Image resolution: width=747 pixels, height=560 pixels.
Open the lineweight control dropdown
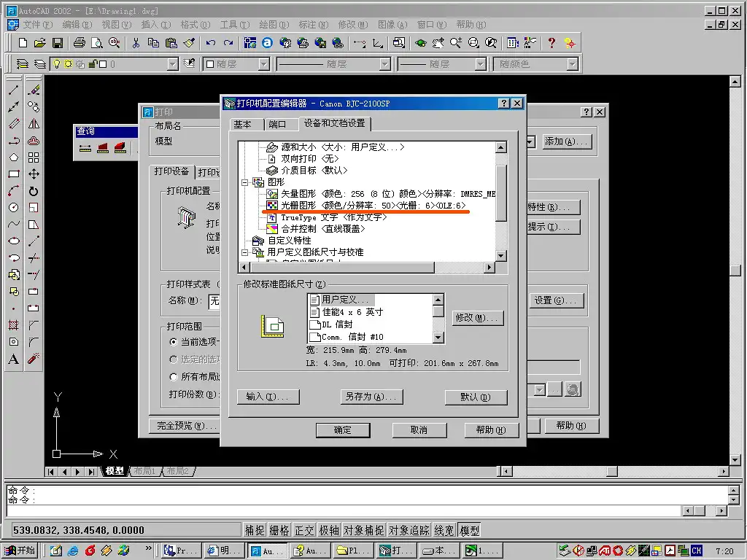click(x=481, y=64)
